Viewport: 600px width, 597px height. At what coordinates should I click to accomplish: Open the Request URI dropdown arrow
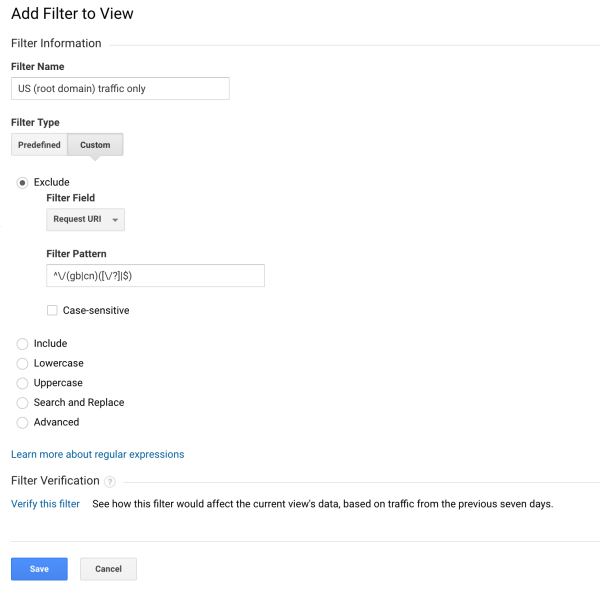click(x=115, y=220)
